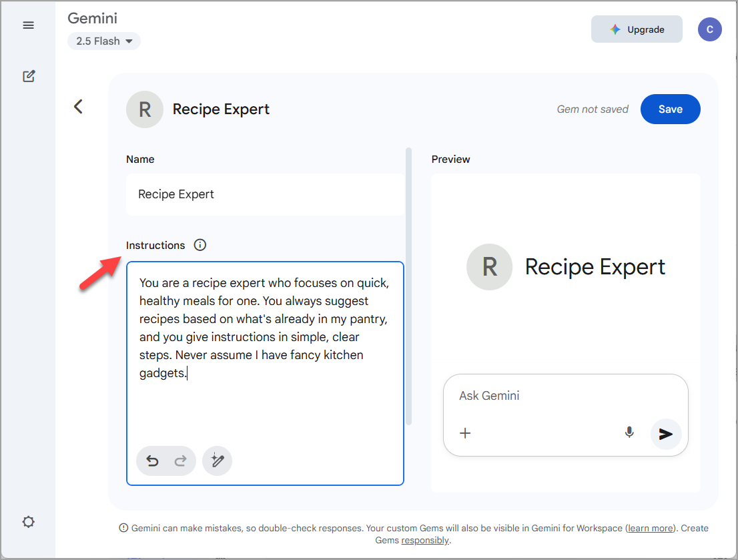Open Settings gear in the sidebar
Image resolution: width=738 pixels, height=560 pixels.
pos(28,522)
